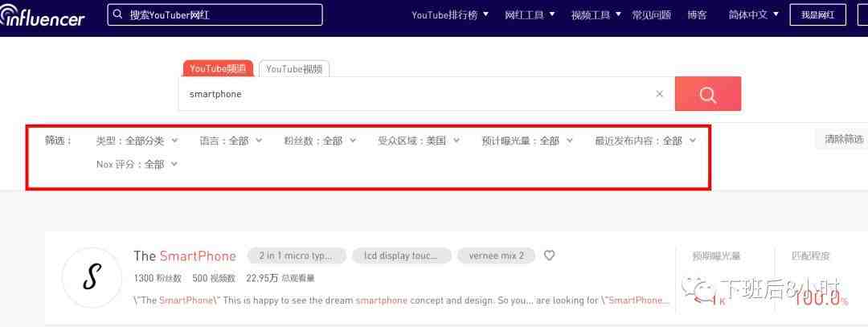
Task: Focus the top 搜索YouTuber网红 search field
Action: point(215,15)
